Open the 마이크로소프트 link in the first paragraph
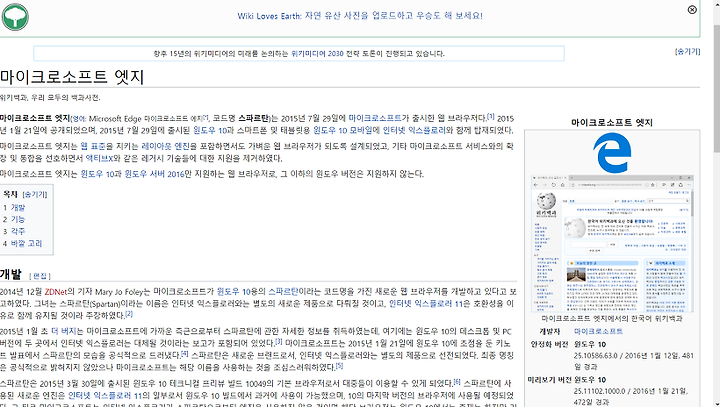The height and width of the screenshot is (407, 720). pyautogui.click(x=375, y=118)
